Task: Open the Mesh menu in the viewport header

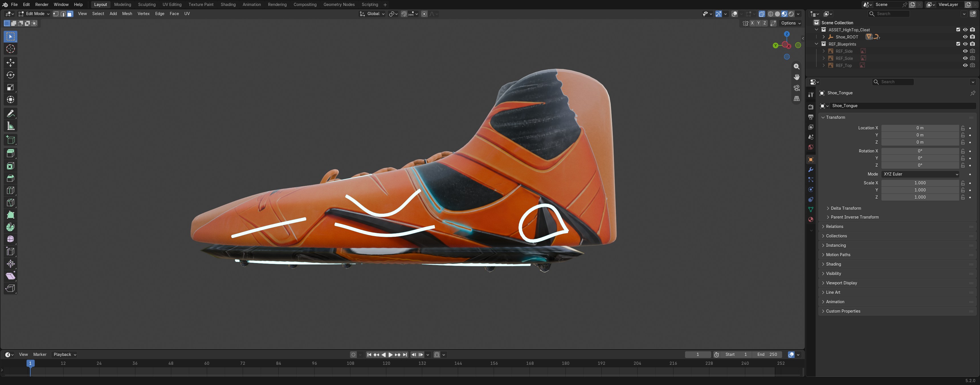Action: (x=127, y=14)
